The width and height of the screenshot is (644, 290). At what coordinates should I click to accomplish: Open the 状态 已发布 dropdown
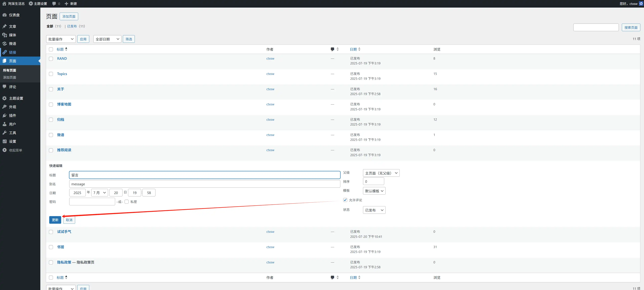pos(374,210)
